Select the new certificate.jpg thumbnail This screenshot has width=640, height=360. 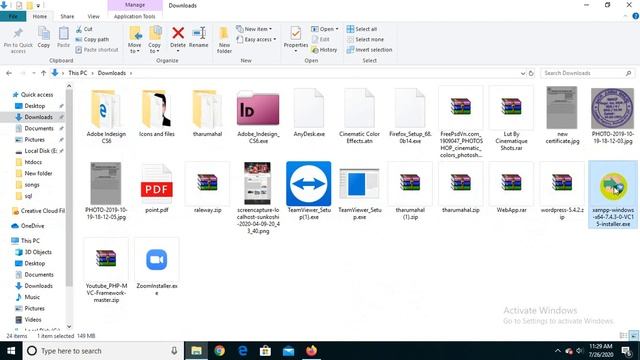[562, 116]
